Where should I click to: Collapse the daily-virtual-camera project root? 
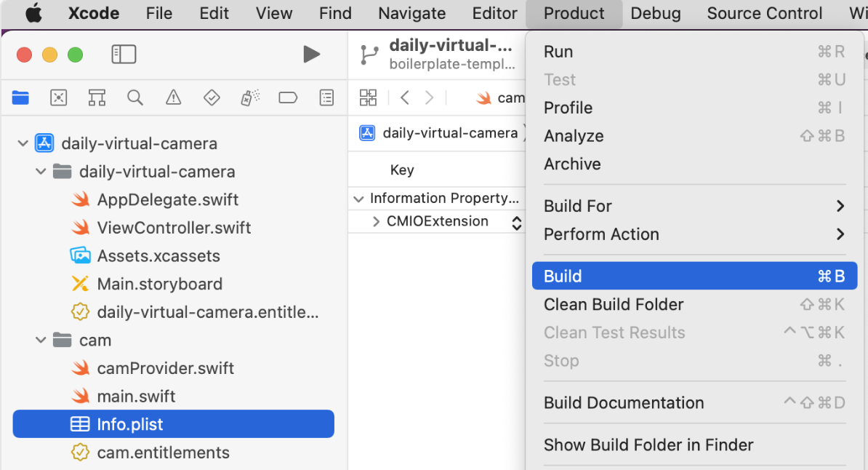[x=23, y=144]
